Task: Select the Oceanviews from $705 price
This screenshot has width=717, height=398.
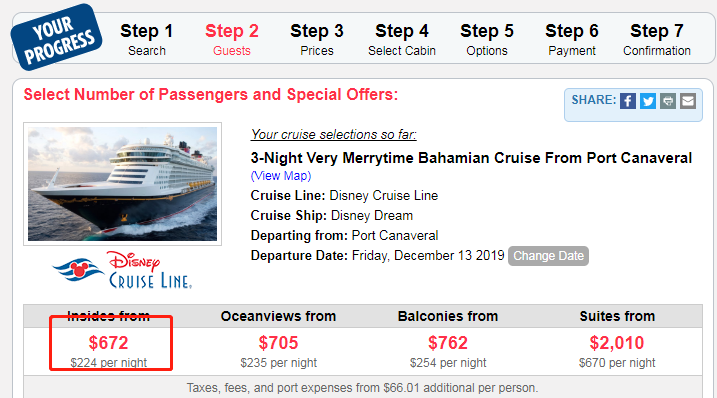Action: pyautogui.click(x=278, y=343)
